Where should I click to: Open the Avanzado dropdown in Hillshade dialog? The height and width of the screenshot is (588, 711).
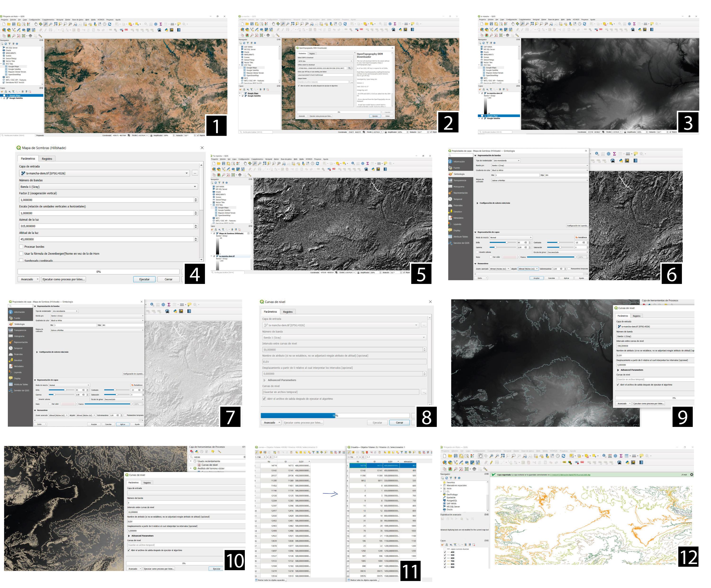click(x=29, y=279)
